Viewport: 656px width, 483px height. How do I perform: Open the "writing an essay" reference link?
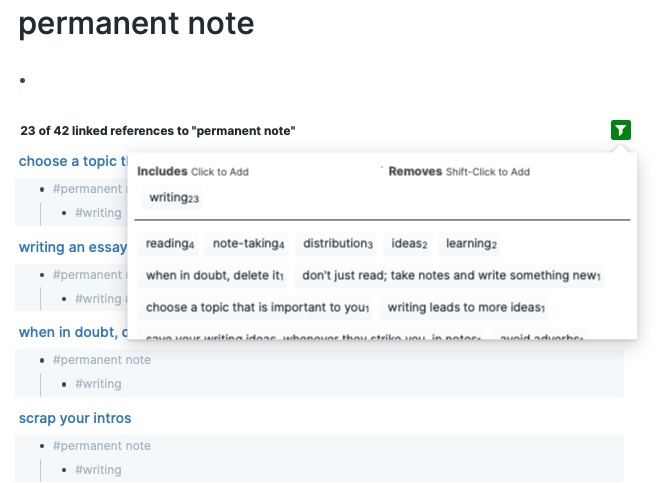click(x=72, y=247)
